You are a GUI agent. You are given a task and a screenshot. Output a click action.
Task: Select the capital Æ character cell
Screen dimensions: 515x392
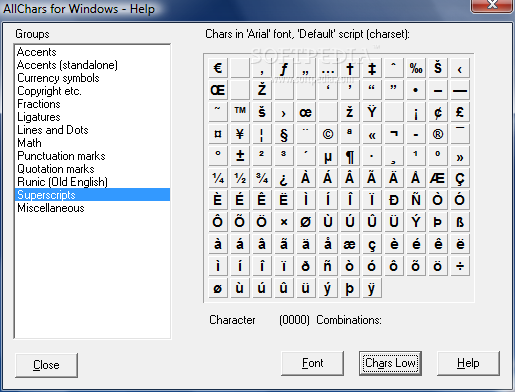click(x=438, y=178)
